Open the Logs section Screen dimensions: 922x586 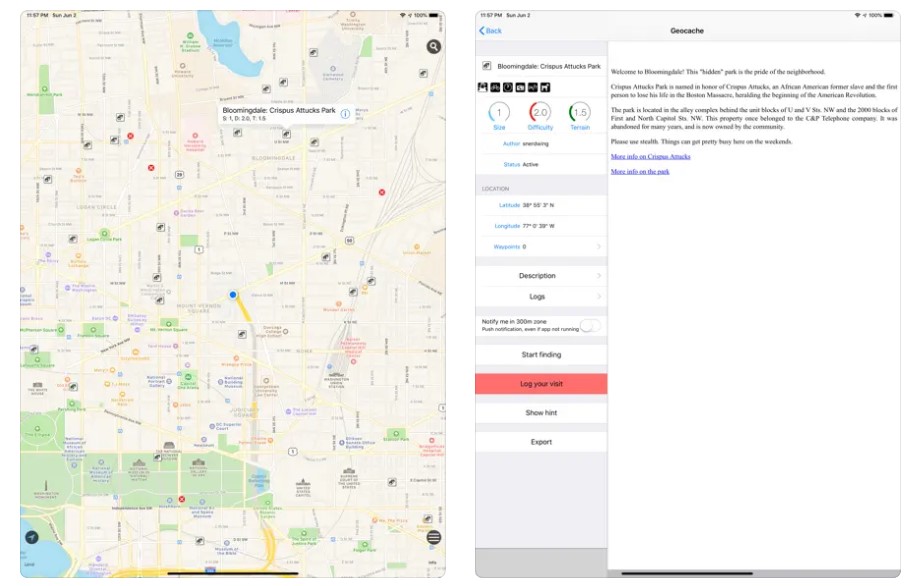click(x=540, y=296)
